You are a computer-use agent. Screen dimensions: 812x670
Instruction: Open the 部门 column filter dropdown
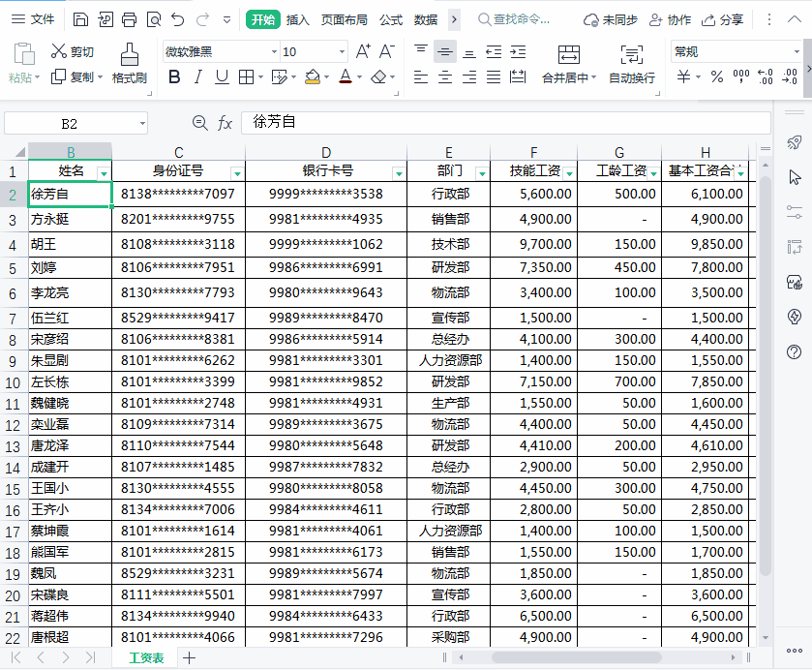point(482,173)
